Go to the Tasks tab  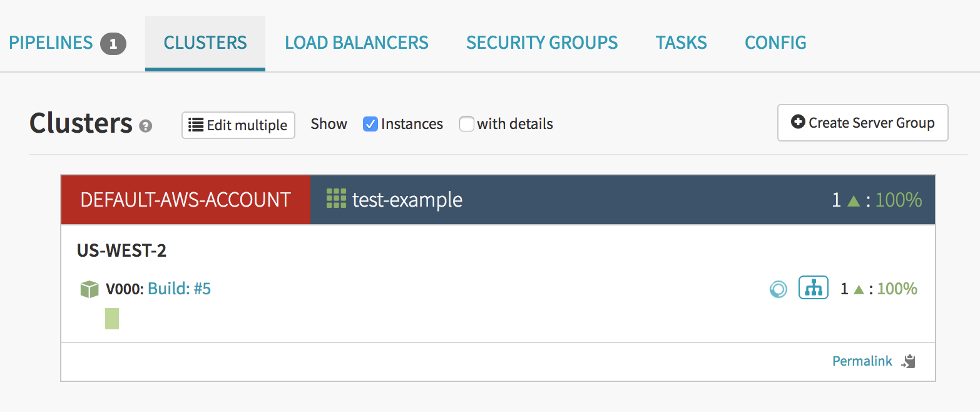pos(681,43)
